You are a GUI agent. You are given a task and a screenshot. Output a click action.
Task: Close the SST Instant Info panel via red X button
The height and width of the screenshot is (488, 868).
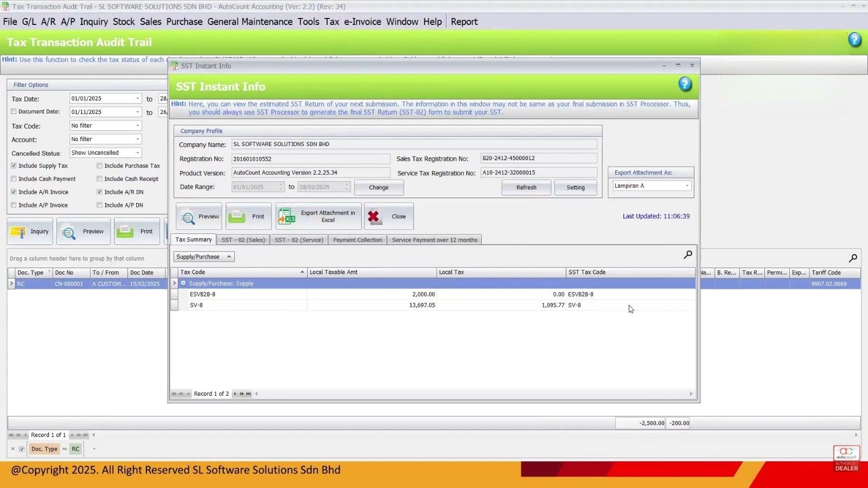coord(388,216)
